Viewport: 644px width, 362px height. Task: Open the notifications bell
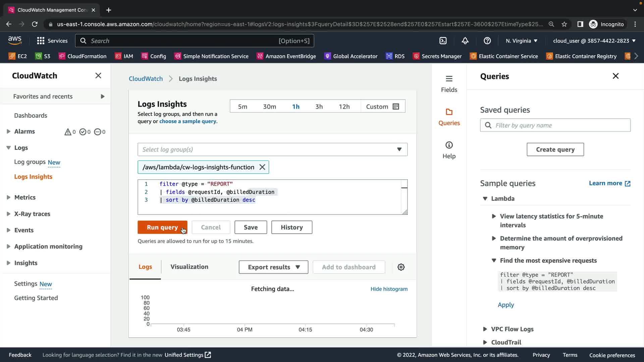(465, 41)
